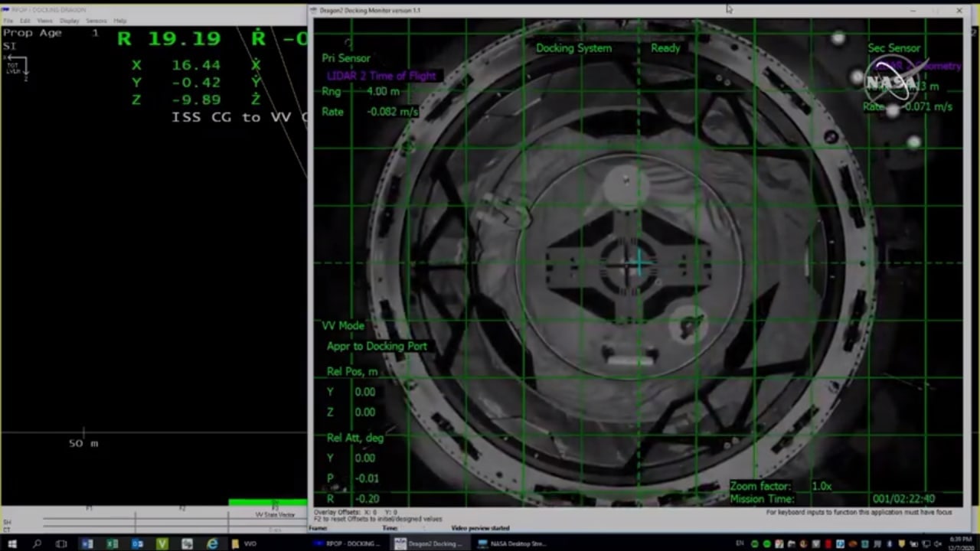Open the File menu in RPOP window
This screenshot has height=551, width=980.
point(8,21)
